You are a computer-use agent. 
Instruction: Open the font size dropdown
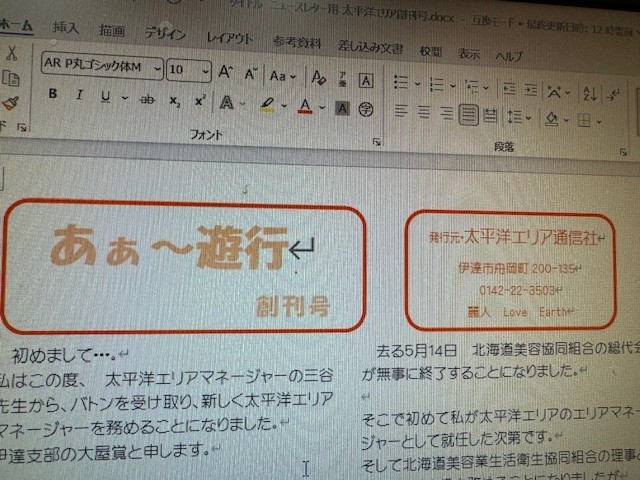point(206,71)
